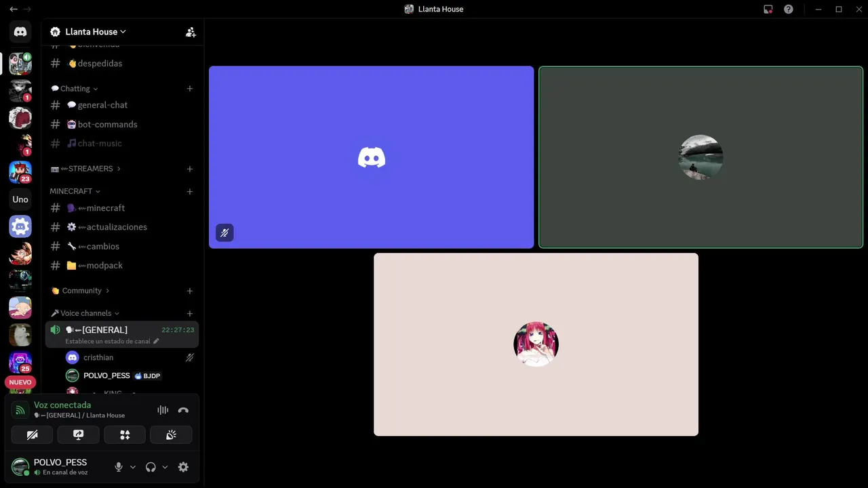The width and height of the screenshot is (868, 488).
Task: Open Discord direct messages home icon
Action: coord(20,32)
